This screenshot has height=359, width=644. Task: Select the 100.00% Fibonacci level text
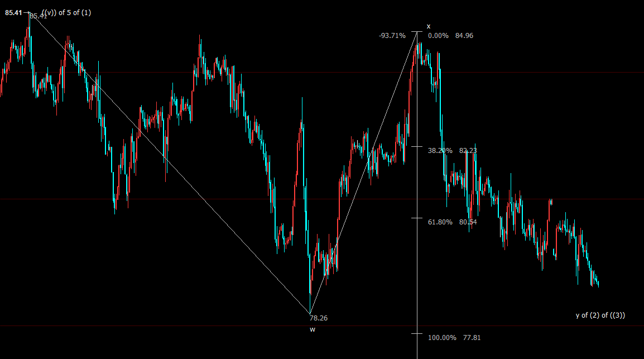442,338
